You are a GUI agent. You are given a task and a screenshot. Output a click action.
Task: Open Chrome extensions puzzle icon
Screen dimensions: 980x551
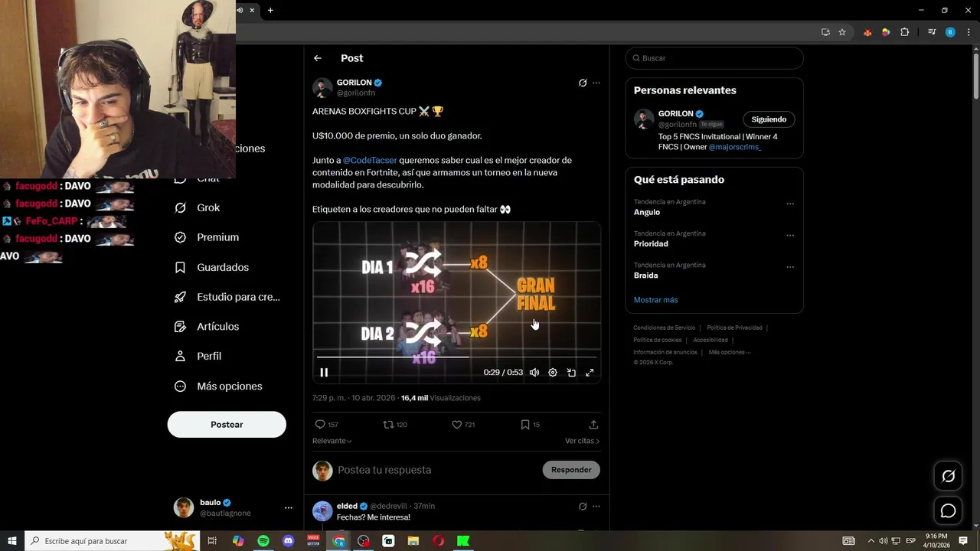905,32
